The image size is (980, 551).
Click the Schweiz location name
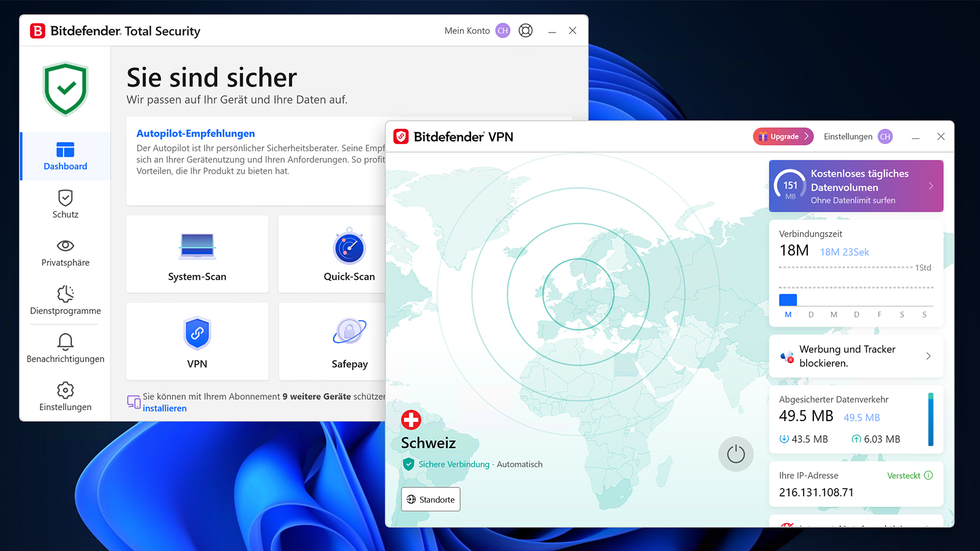[428, 443]
